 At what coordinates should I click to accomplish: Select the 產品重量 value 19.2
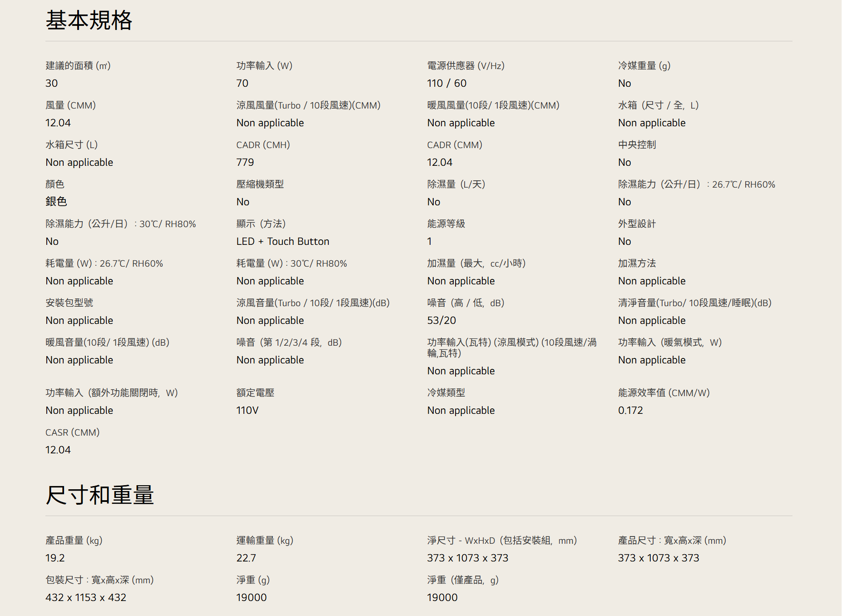55,558
